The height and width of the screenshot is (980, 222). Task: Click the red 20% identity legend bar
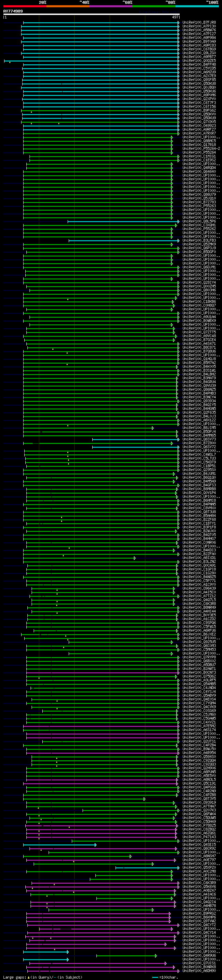click(25, 6)
